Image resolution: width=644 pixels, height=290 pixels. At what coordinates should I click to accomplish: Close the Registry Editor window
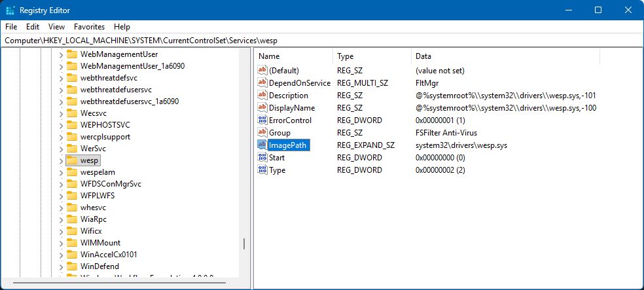[628, 10]
